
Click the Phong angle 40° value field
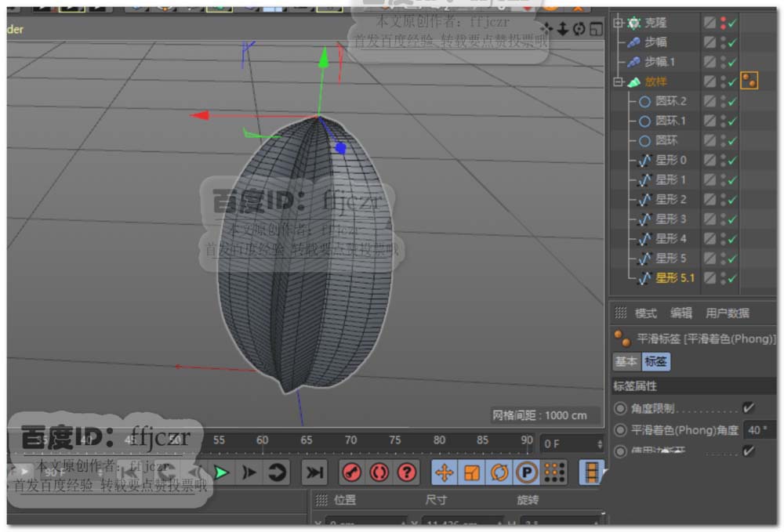click(760, 429)
